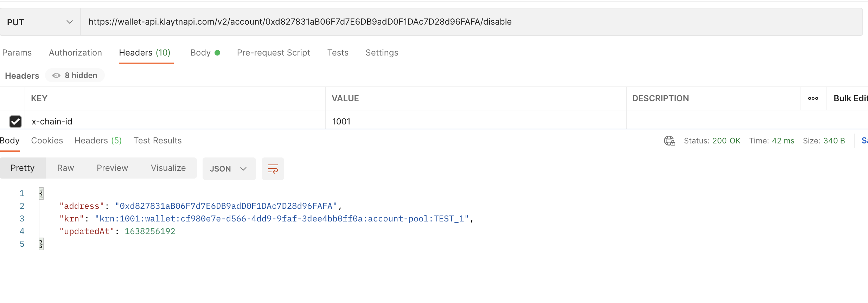Click the request URL field
This screenshot has width=868, height=303.
471,22
